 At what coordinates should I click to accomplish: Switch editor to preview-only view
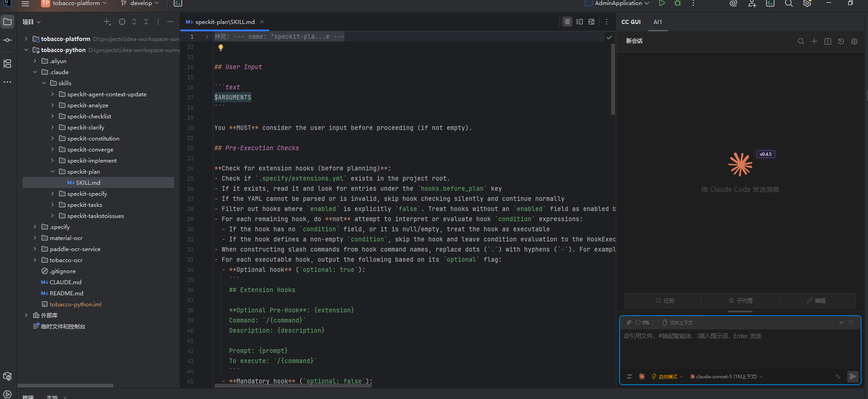[591, 22]
